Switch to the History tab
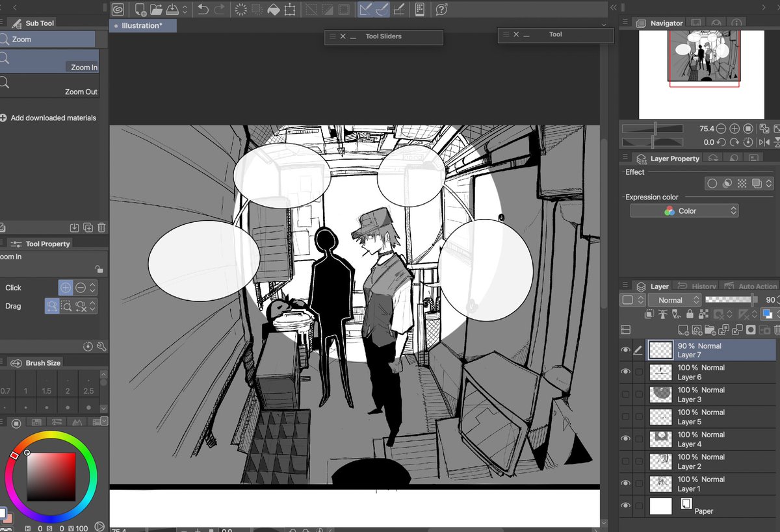The height and width of the screenshot is (532, 780). 697,286
